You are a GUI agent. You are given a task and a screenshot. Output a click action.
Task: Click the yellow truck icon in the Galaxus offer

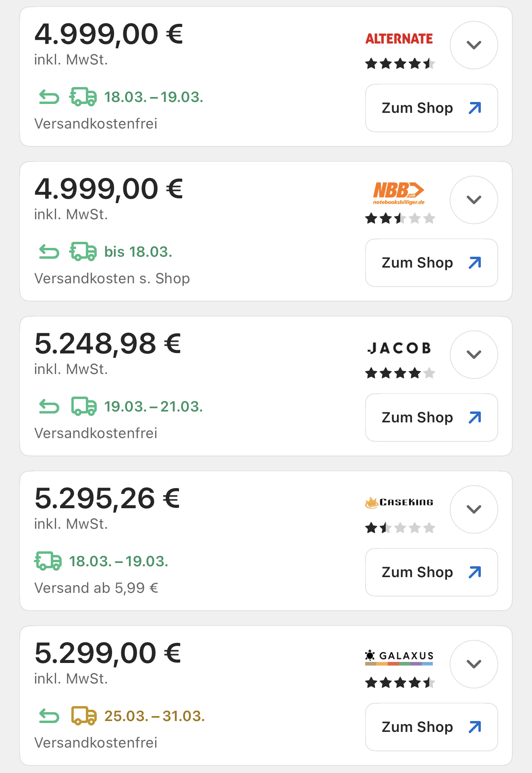click(x=84, y=716)
